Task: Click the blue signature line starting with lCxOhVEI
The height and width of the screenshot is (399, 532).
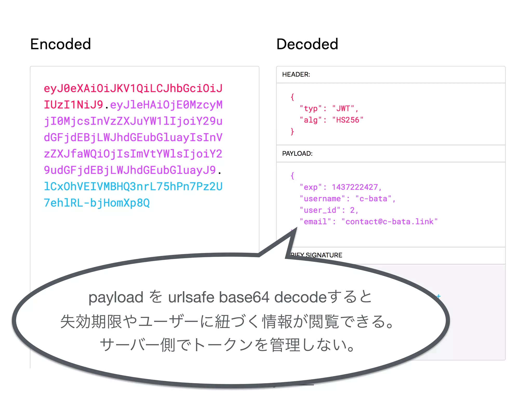Action: (133, 187)
